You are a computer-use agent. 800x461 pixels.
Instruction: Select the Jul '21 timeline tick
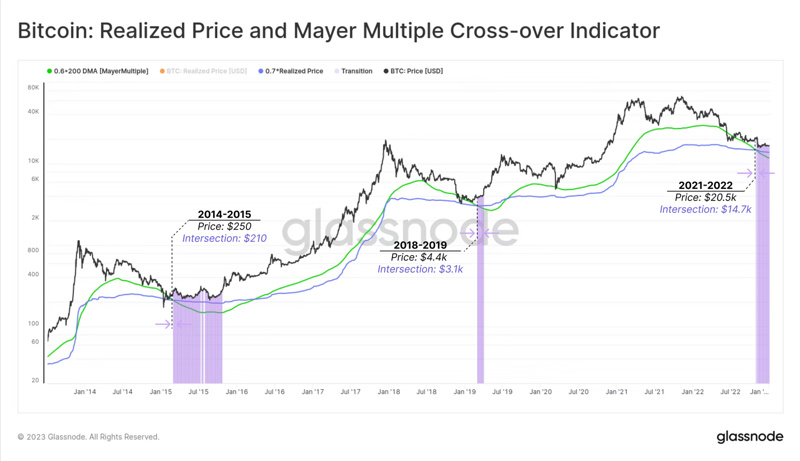(x=654, y=392)
